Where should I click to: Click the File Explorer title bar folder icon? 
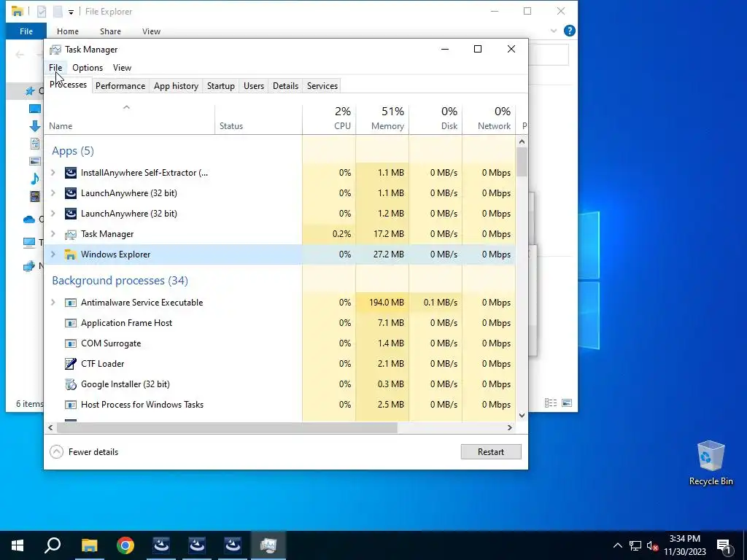(x=18, y=11)
